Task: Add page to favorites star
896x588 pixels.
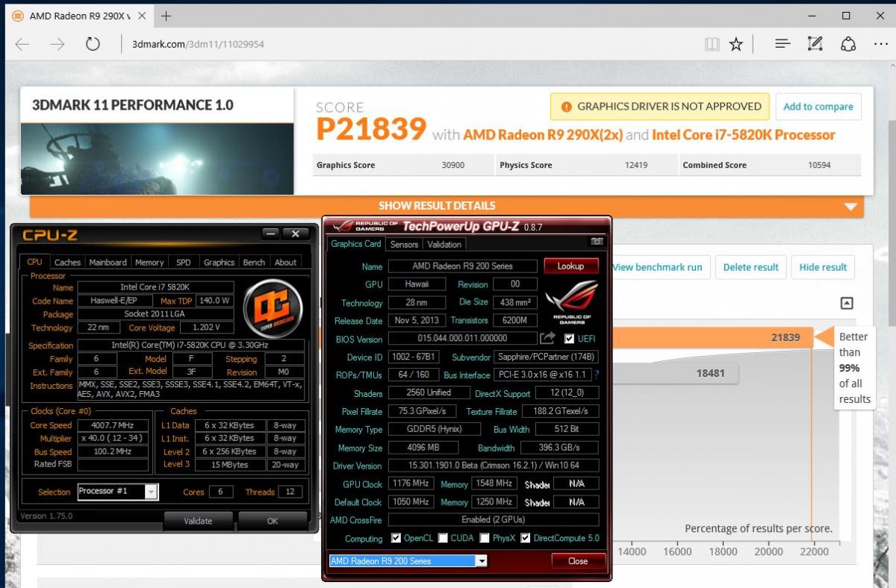Action: click(736, 44)
